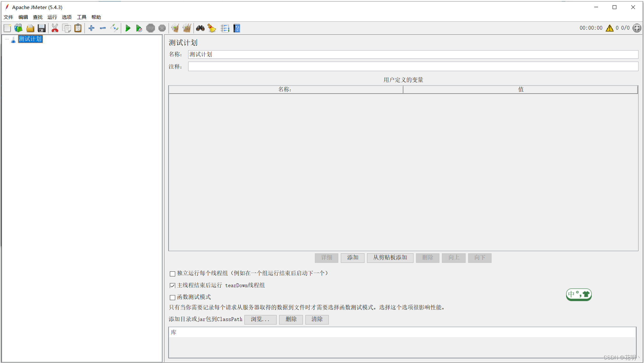Click into the 注释 input field
The height and width of the screenshot is (363, 644).
pos(413,67)
